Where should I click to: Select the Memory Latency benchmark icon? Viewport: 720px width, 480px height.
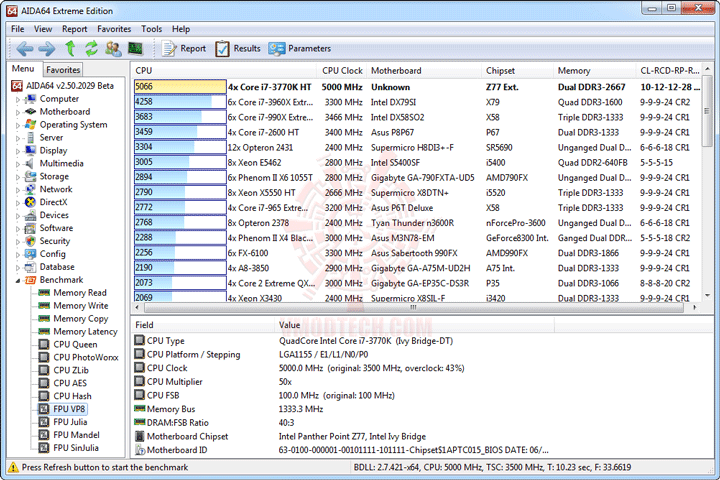[44, 331]
